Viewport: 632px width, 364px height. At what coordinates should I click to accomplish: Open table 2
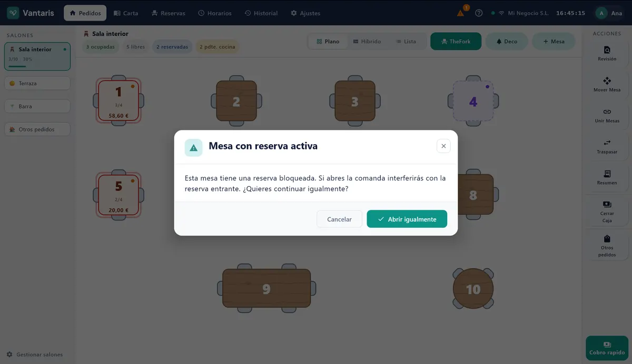pos(236,101)
